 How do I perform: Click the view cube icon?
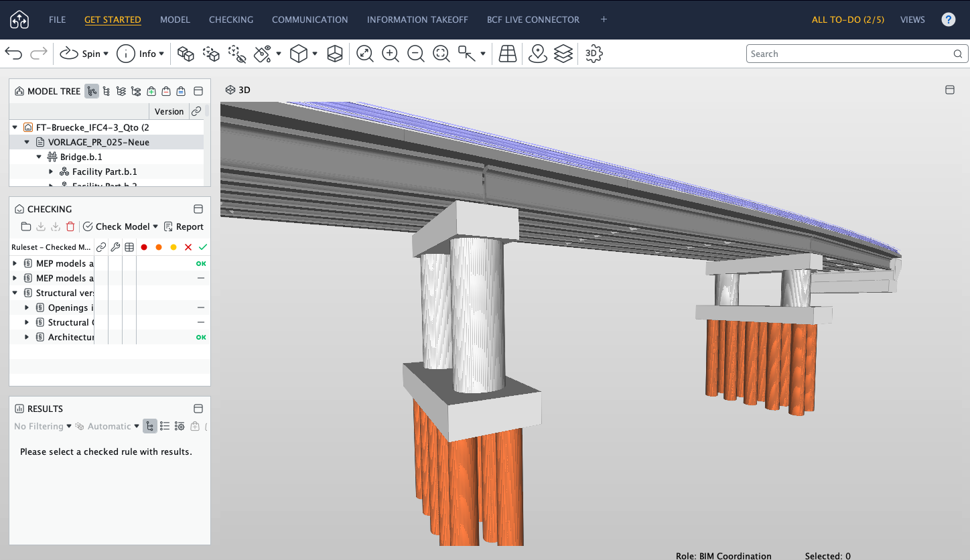[299, 54]
